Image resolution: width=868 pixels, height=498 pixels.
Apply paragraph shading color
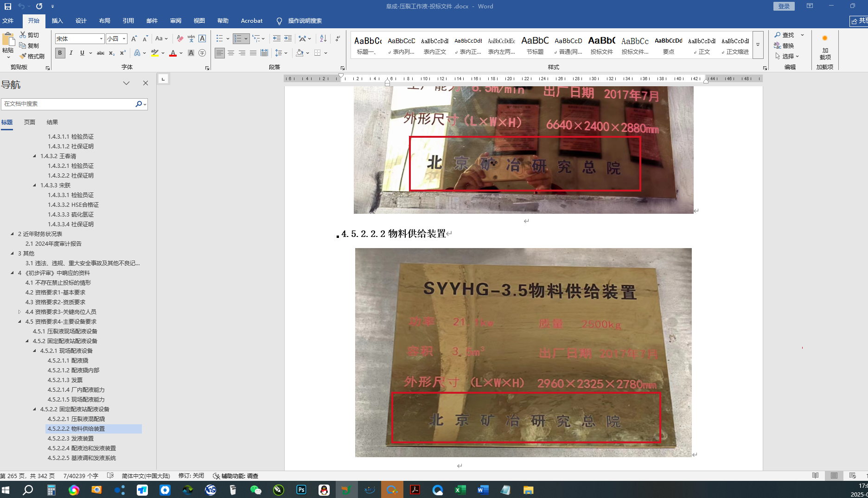pos(300,53)
